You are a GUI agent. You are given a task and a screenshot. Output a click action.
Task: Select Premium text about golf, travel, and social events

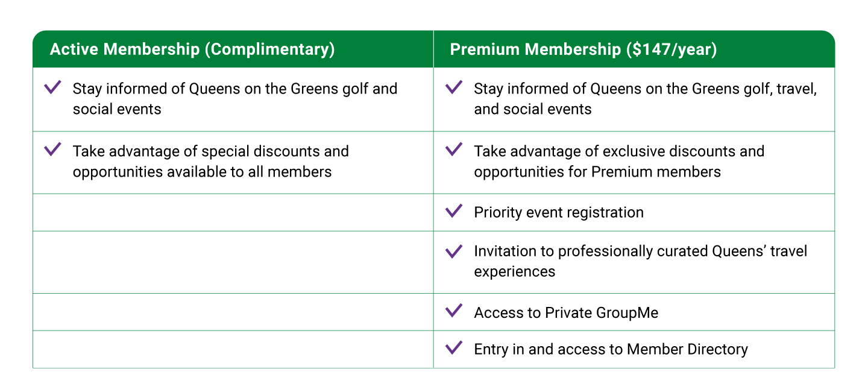[x=645, y=99]
